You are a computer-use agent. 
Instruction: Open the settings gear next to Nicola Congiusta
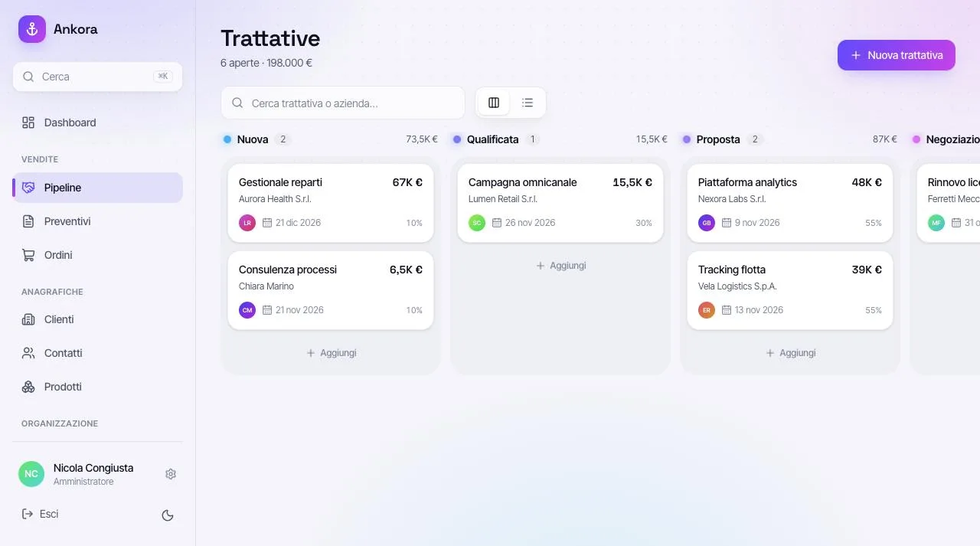coord(171,474)
